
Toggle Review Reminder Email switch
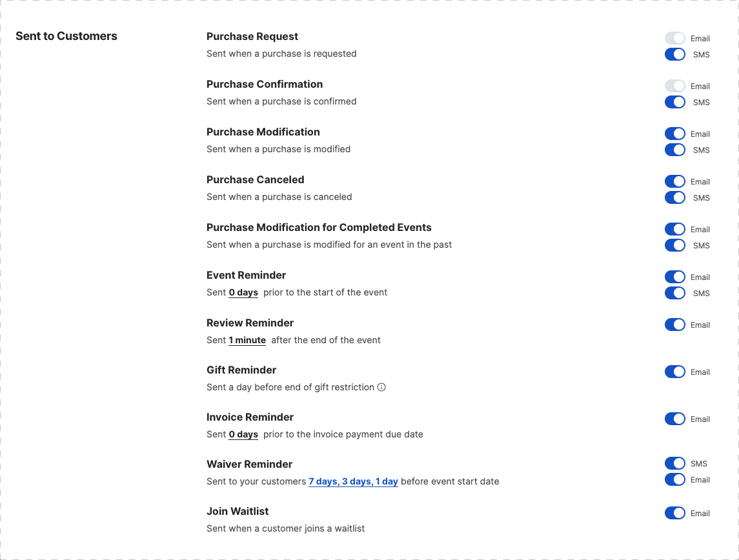[x=675, y=325]
